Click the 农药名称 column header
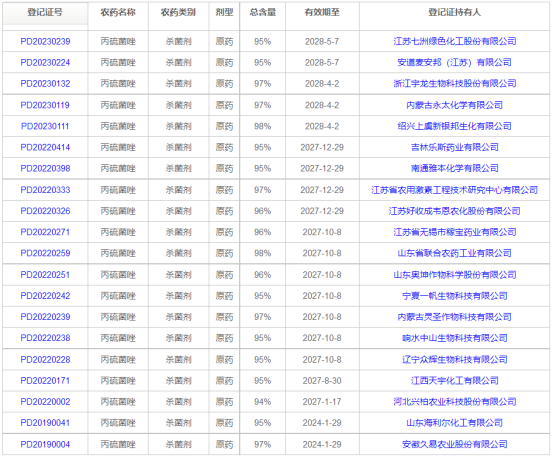Image resolution: width=554 pixels, height=458 pixels. coord(118,13)
